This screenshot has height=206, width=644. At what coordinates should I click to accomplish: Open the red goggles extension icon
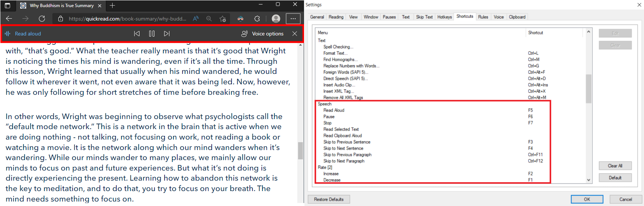pyautogui.click(x=240, y=19)
